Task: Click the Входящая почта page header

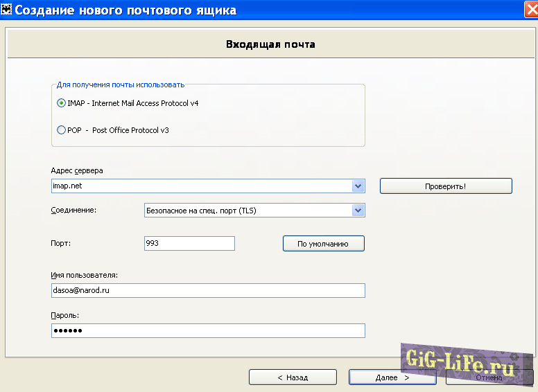Action: (270, 44)
